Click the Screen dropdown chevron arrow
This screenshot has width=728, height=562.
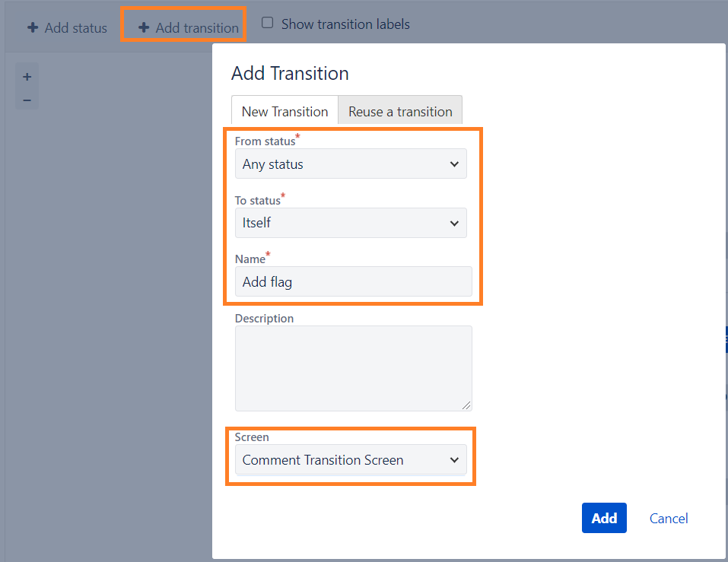coord(454,460)
